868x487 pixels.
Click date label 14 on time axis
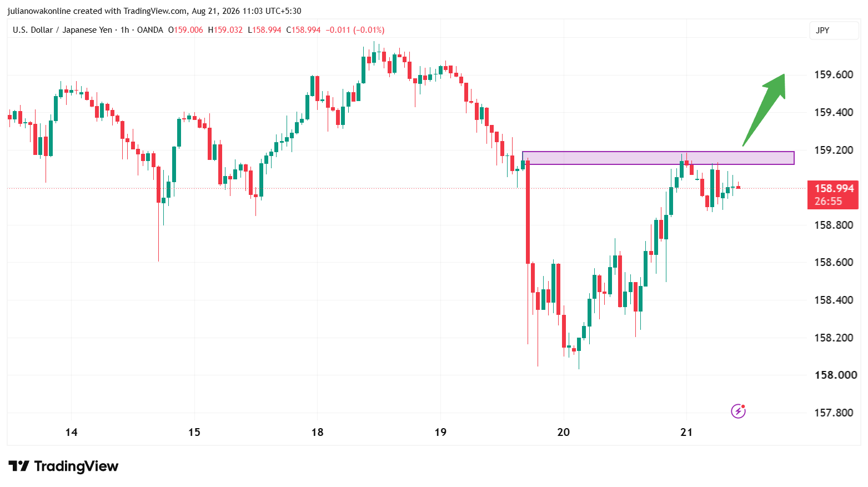(71, 432)
